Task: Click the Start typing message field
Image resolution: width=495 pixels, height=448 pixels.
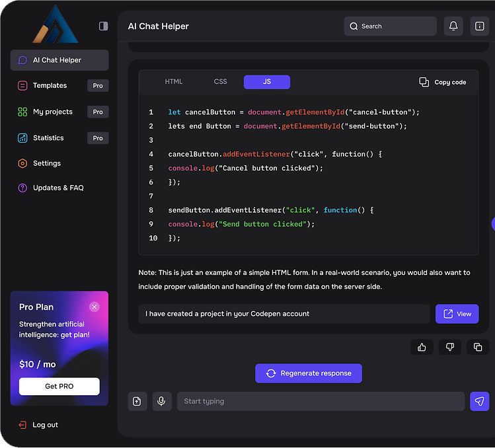Action: [x=321, y=401]
